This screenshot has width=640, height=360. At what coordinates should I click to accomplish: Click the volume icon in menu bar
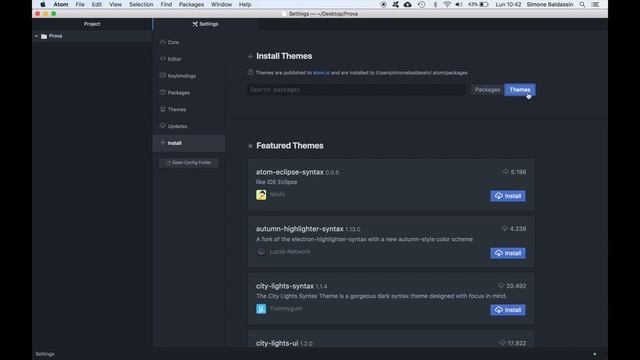459,4
